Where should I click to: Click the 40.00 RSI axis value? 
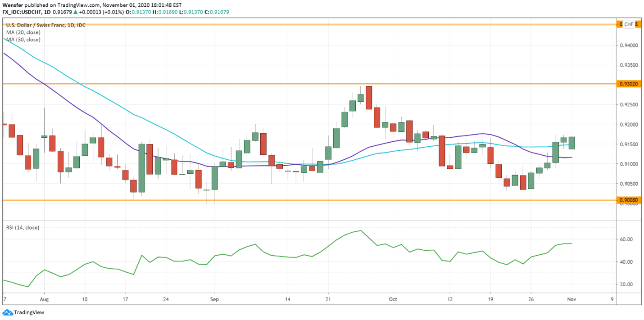(x=626, y=262)
